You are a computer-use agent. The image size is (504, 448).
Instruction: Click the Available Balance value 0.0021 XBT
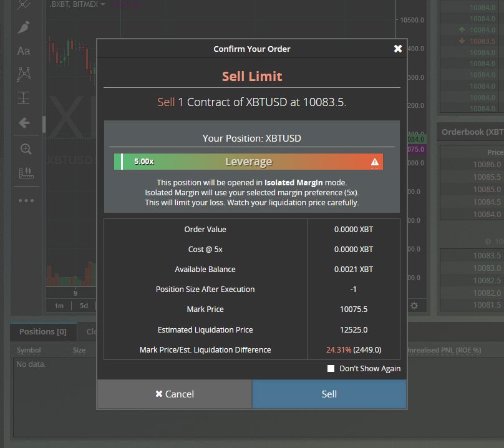tap(354, 269)
